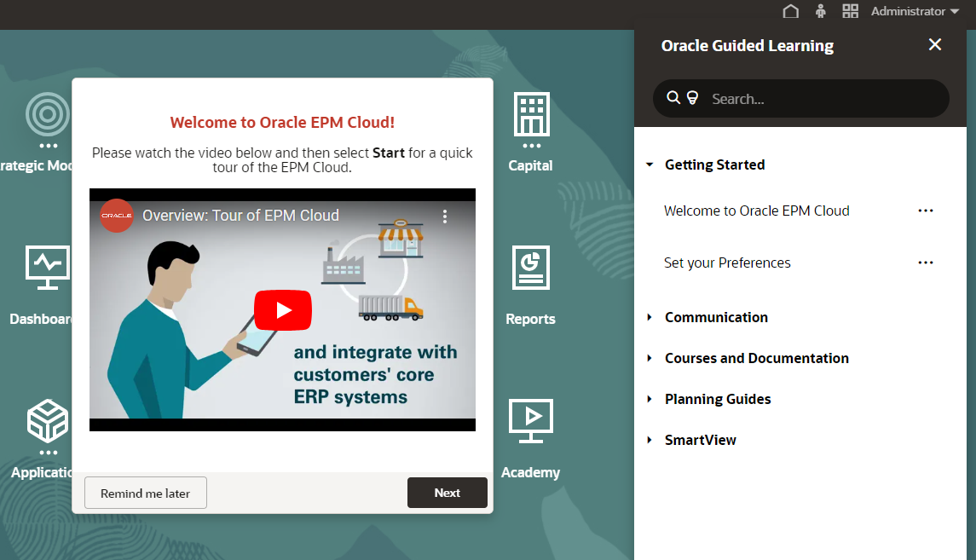The width and height of the screenshot is (976, 560).
Task: Open the Home icon in top bar
Action: coord(790,11)
